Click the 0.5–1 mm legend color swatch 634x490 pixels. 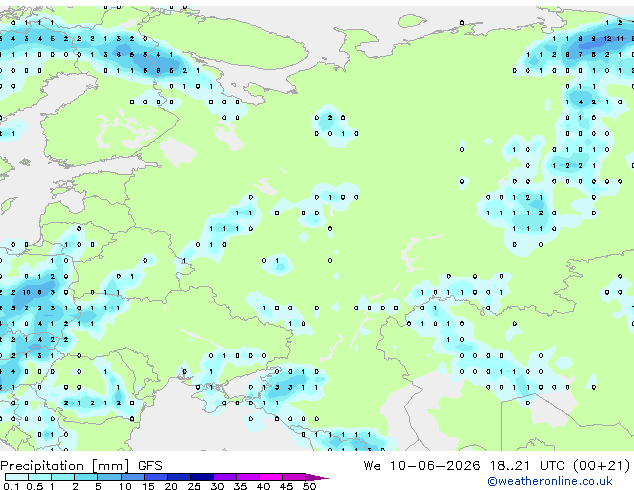click(x=40, y=477)
